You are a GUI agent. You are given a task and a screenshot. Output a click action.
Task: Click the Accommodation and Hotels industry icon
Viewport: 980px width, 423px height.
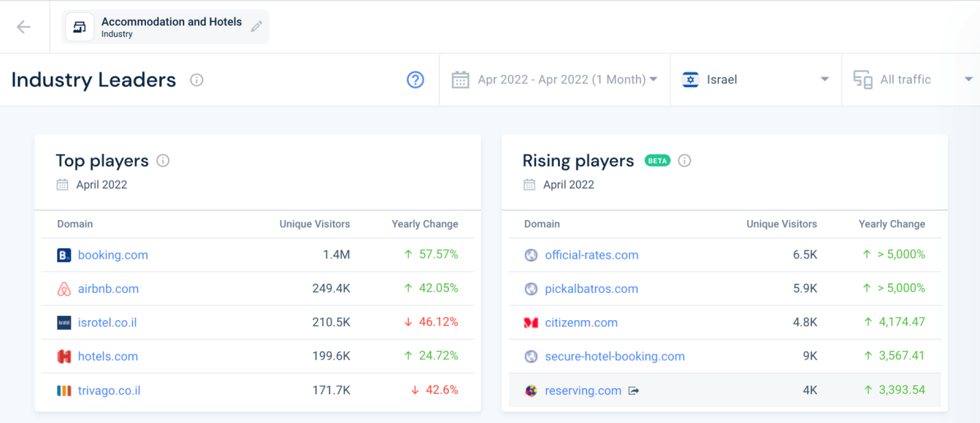[80, 27]
